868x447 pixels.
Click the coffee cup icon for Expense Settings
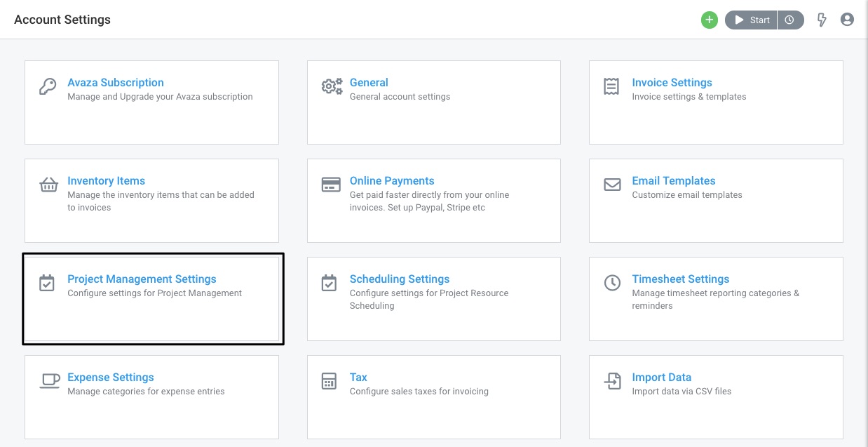tap(50, 381)
